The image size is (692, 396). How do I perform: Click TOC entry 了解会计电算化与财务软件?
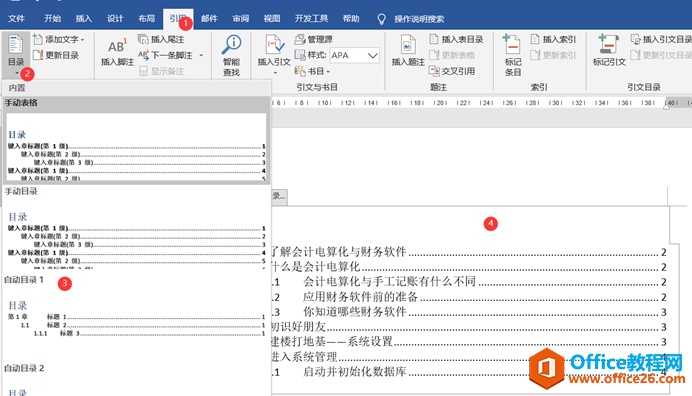338,252
